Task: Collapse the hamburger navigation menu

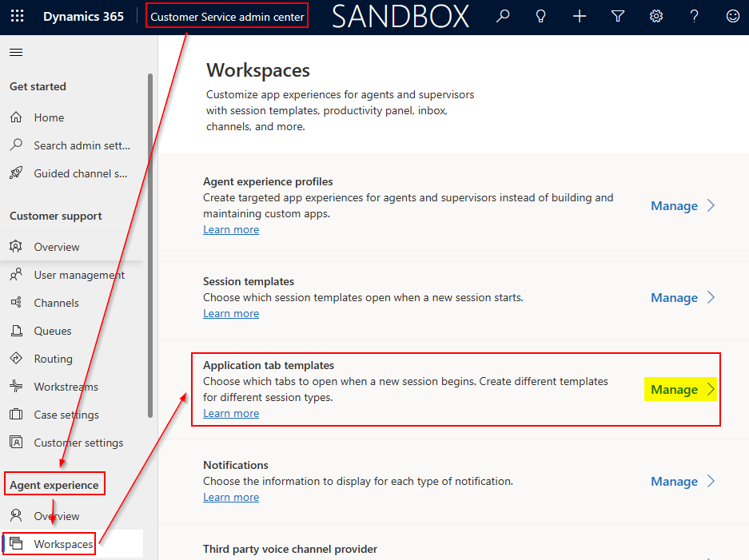Action: point(16,53)
